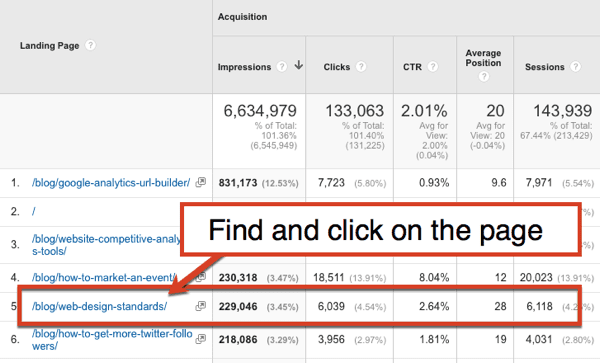Open google-analytics-url-builder page in new window icon
This screenshot has width=600, height=363.
[201, 182]
